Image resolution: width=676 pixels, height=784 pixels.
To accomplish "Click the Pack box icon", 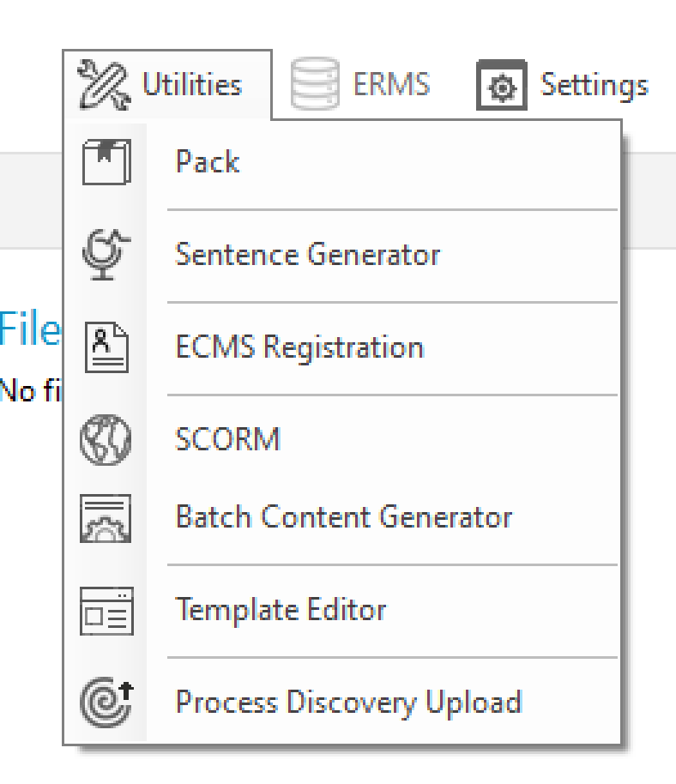I will coord(106,163).
